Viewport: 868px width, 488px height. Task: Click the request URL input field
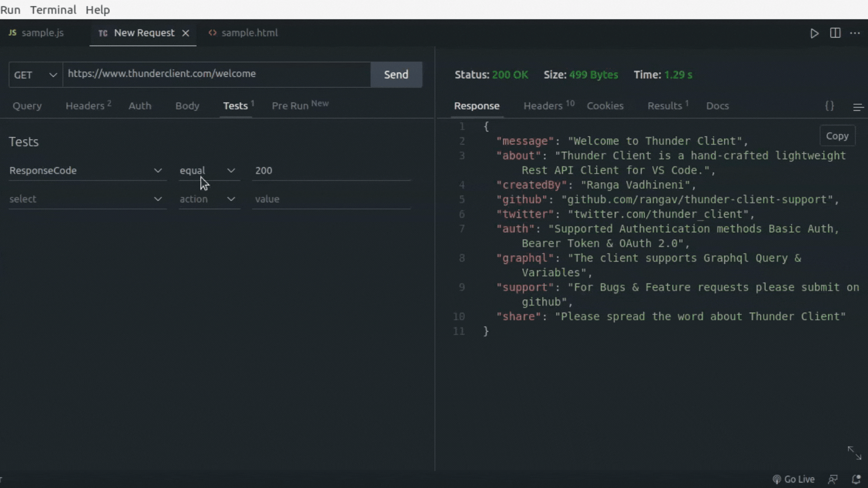pyautogui.click(x=217, y=74)
